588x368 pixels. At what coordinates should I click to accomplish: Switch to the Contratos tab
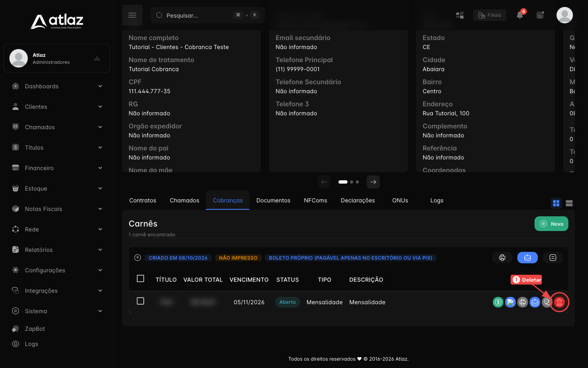143,200
